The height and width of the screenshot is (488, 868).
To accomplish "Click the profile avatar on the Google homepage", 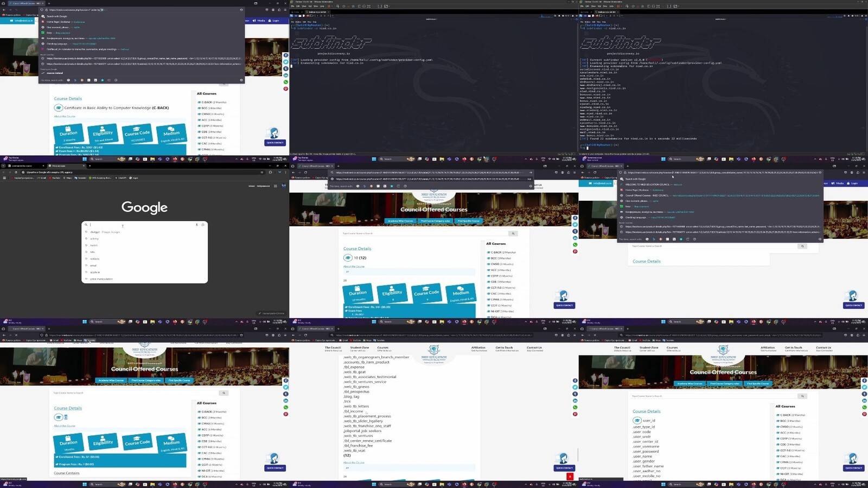I will [x=284, y=186].
